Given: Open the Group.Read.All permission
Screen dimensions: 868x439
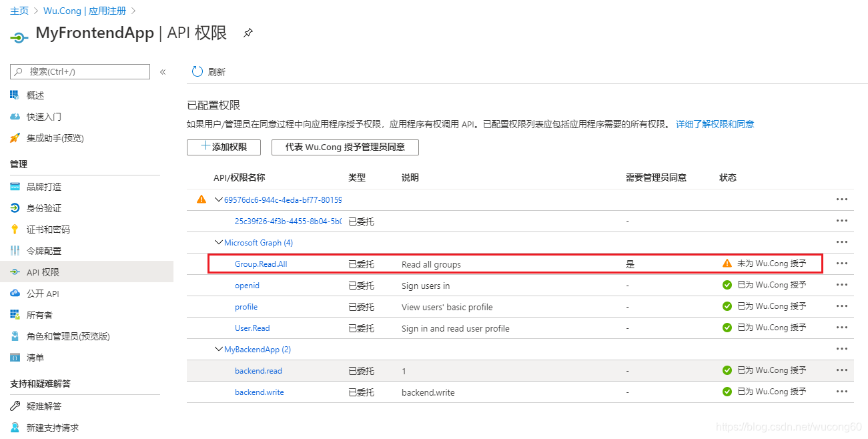Looking at the screenshot, I should [261, 264].
